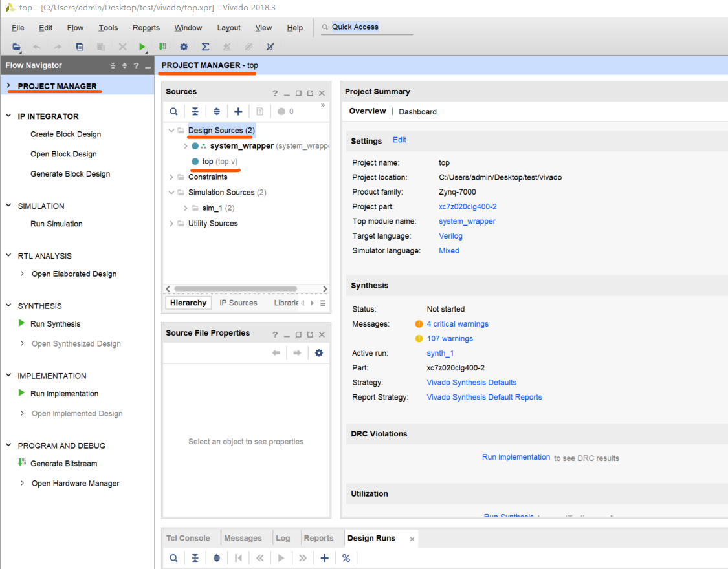728x569 pixels.
Task: Open settings via toolbar gear icon
Action: 184,47
